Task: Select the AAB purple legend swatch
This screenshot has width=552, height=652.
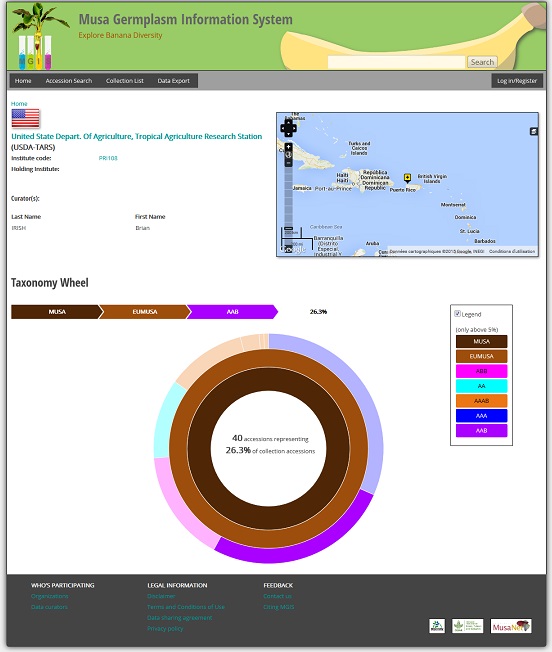Action: pos(481,430)
